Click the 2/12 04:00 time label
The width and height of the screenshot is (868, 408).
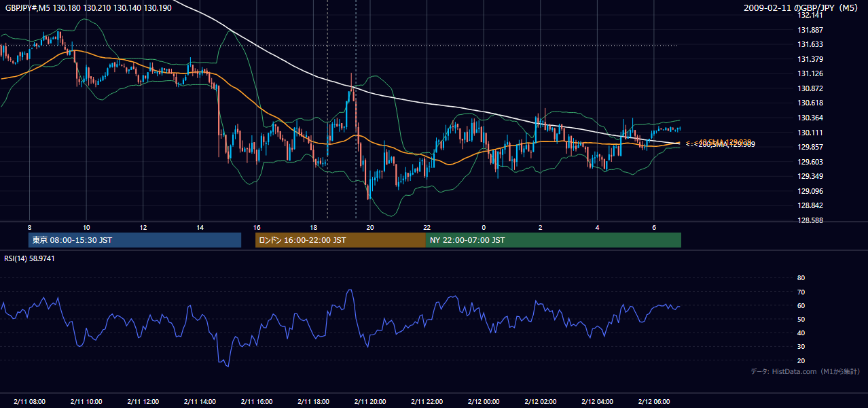click(596, 402)
